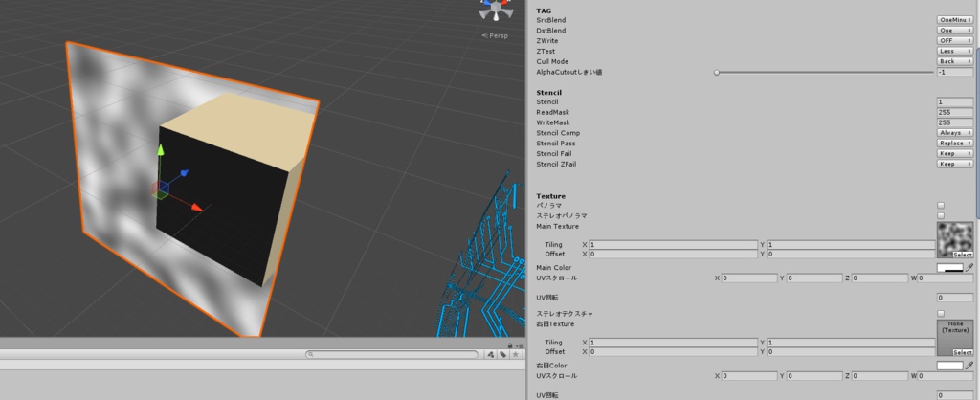Click the Main Texture label
This screenshot has width=980, height=400.
click(x=558, y=226)
